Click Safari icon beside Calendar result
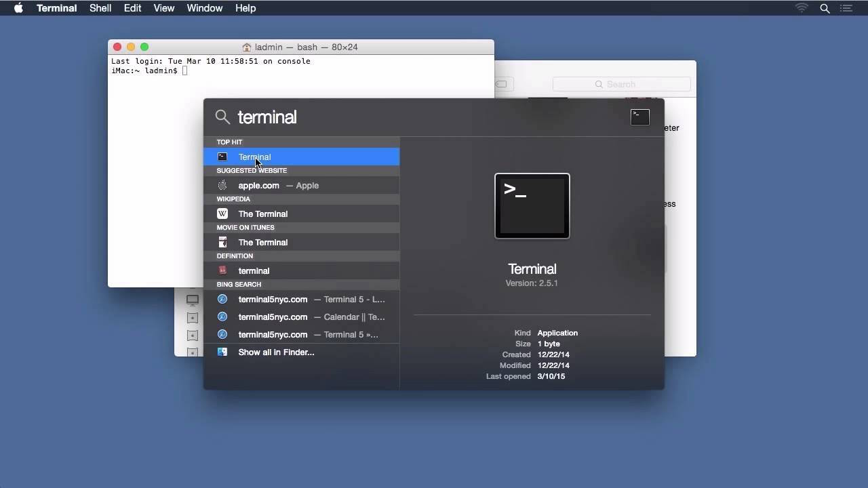The image size is (868, 488). coord(222,317)
